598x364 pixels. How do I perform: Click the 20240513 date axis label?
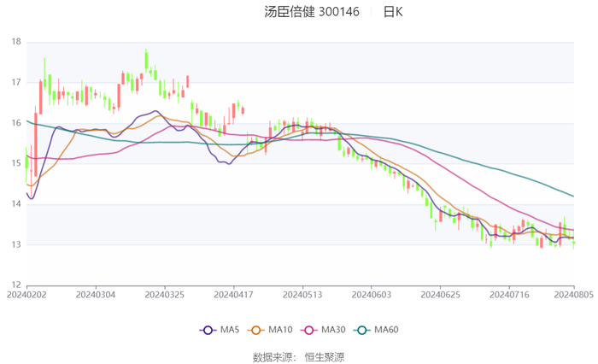302,295
